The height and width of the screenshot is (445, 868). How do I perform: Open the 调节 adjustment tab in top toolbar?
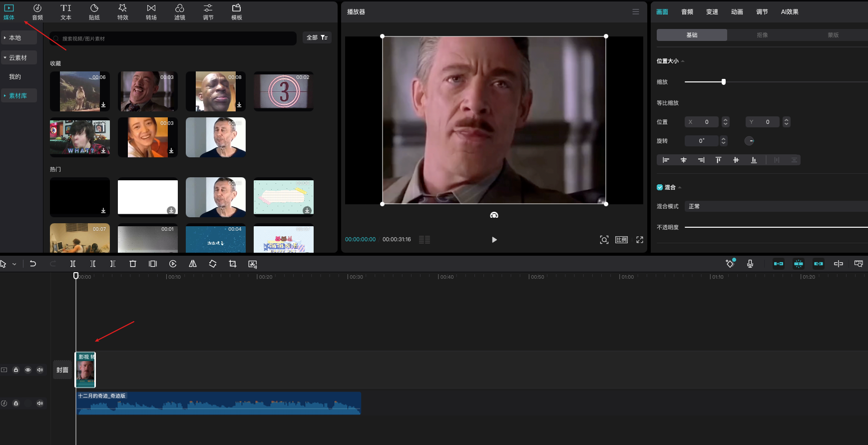coord(208,12)
